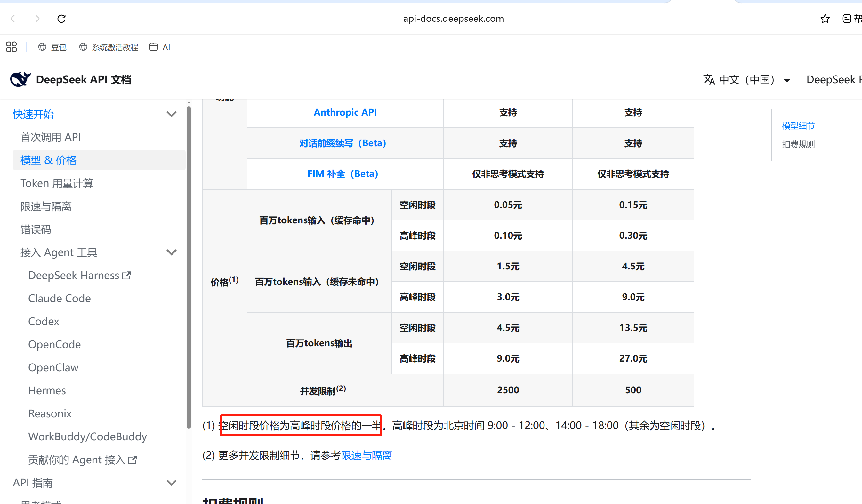Viewport: 862px width, 504px height.
Task: Open API 指南 sidebar category
Action: point(33,483)
